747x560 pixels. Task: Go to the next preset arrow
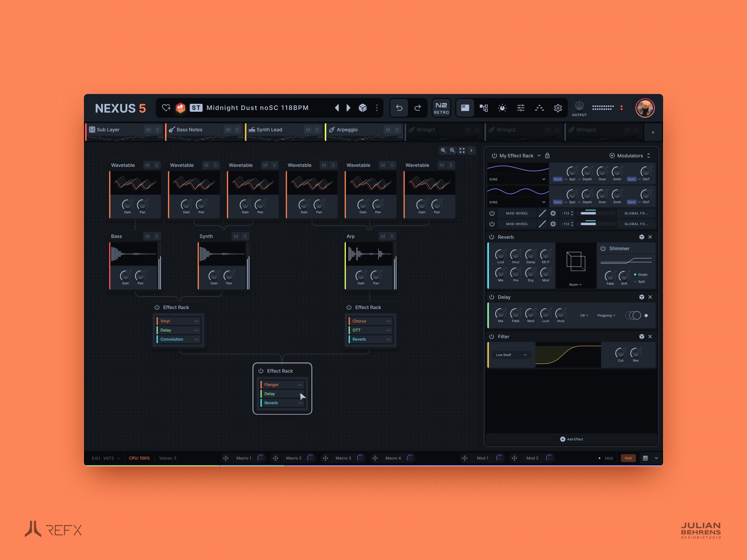pyautogui.click(x=348, y=108)
